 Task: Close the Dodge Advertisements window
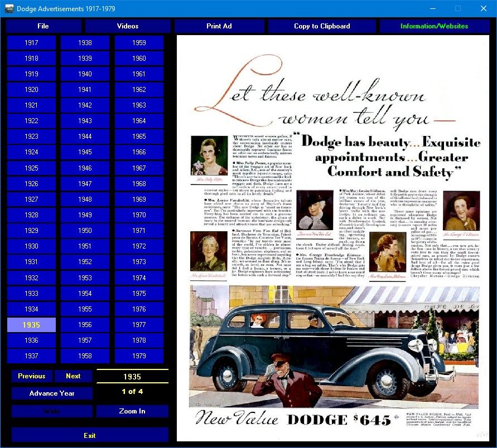(x=484, y=8)
